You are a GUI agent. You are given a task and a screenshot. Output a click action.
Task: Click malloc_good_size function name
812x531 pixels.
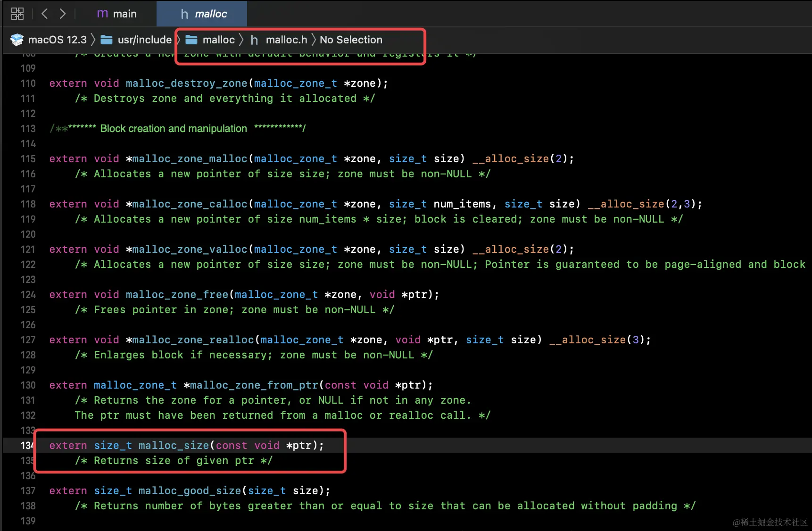pos(190,491)
